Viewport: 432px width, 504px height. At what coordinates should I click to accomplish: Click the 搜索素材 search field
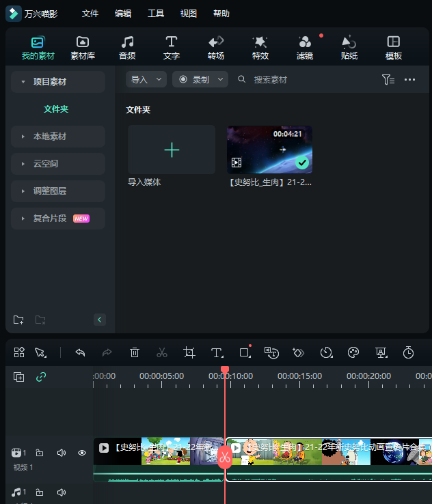271,79
